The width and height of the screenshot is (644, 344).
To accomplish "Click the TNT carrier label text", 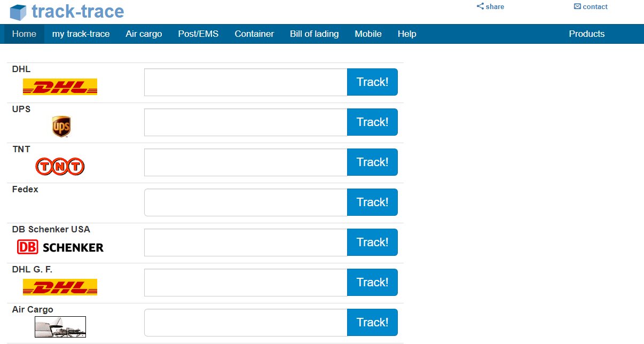I will tap(21, 149).
